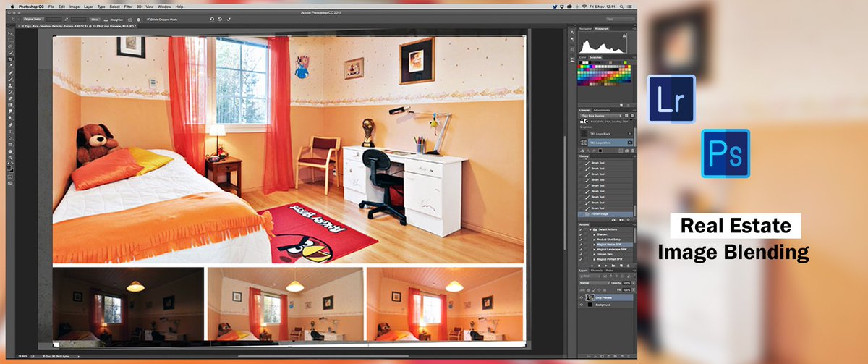
Task: Toggle Delete Cropped Pixels checkbox
Action: pos(148,19)
